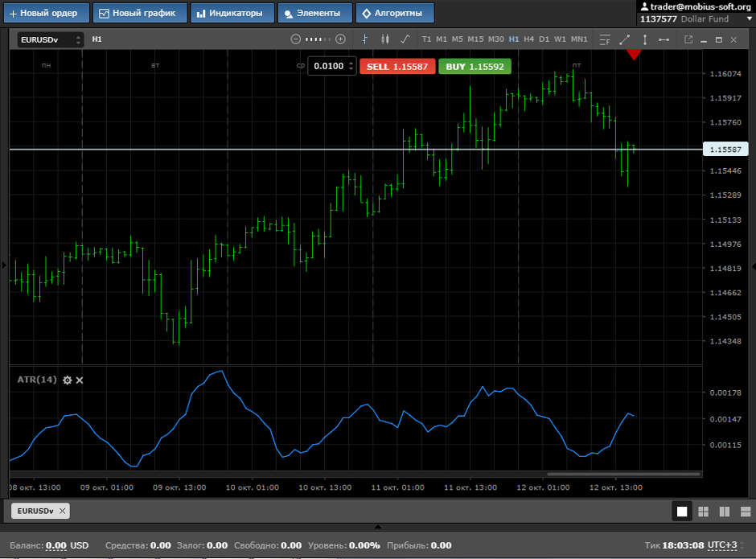Click the BUY 1.15592 button

(x=475, y=67)
